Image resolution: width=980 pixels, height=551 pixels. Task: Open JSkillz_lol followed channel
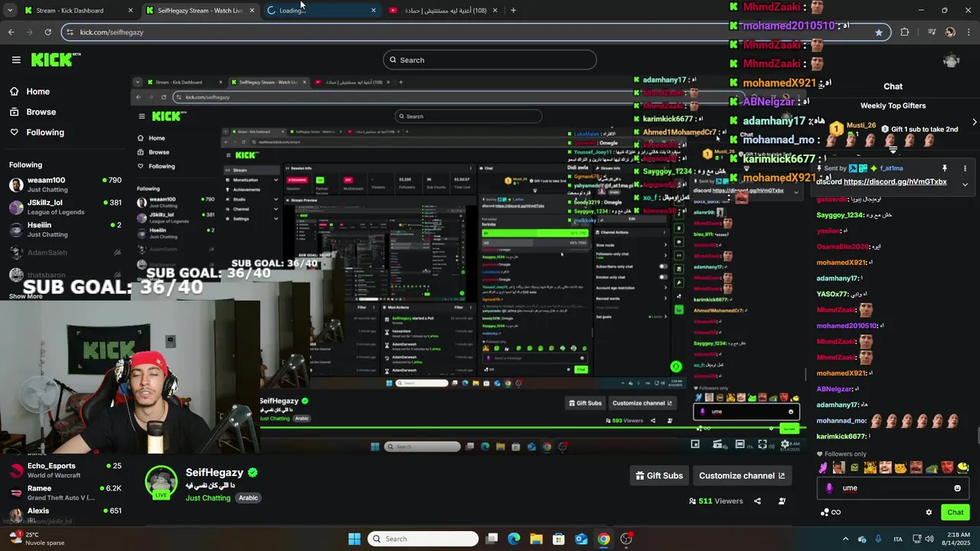point(65,207)
